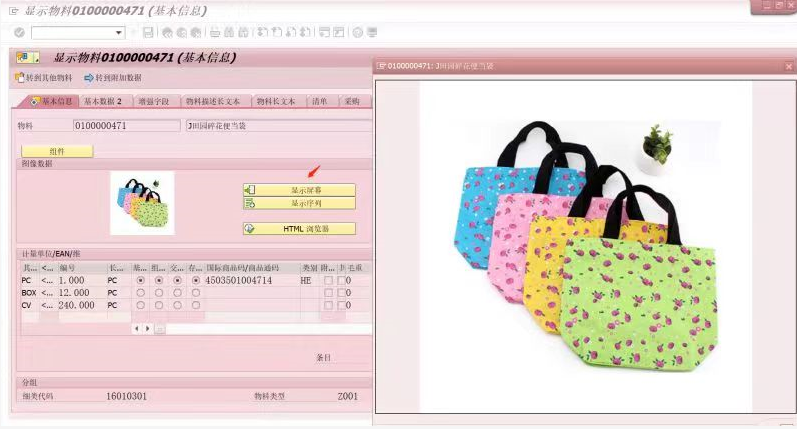Click the Exit toolbar icon

(x=181, y=33)
